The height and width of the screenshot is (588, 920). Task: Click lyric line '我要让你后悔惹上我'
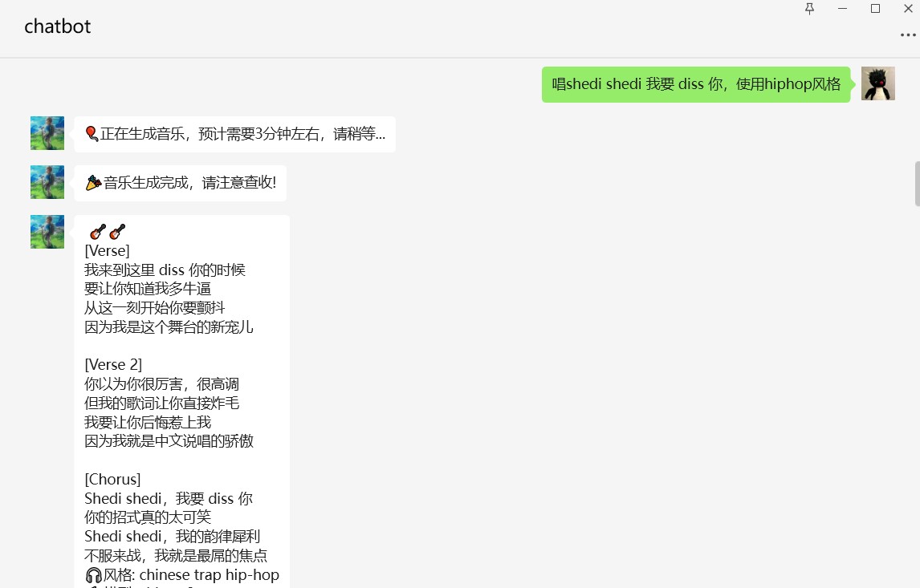coord(148,423)
